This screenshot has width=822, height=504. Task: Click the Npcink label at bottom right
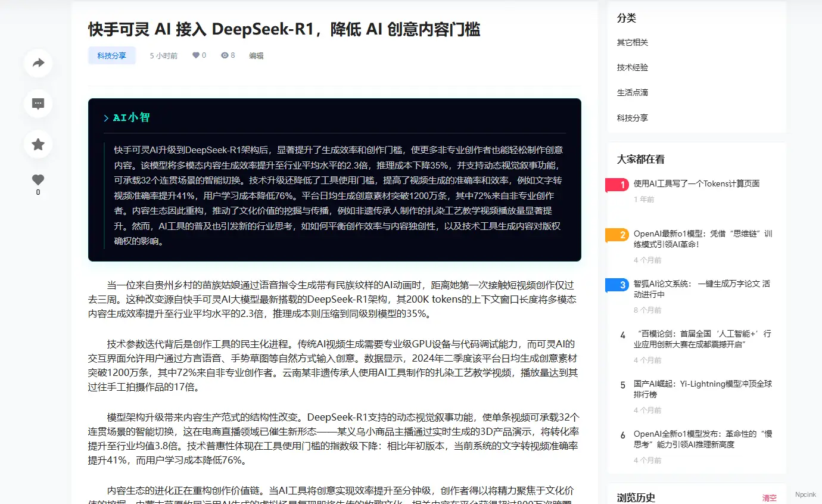(x=805, y=494)
